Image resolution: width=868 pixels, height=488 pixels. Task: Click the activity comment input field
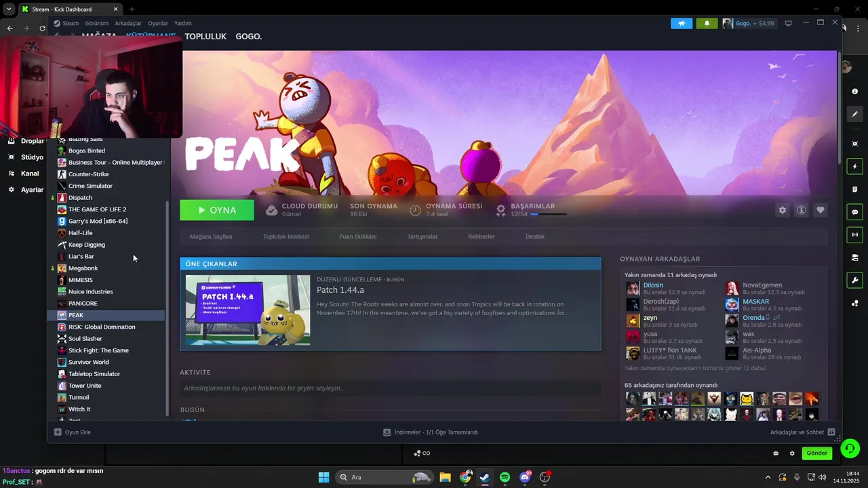coord(390,388)
